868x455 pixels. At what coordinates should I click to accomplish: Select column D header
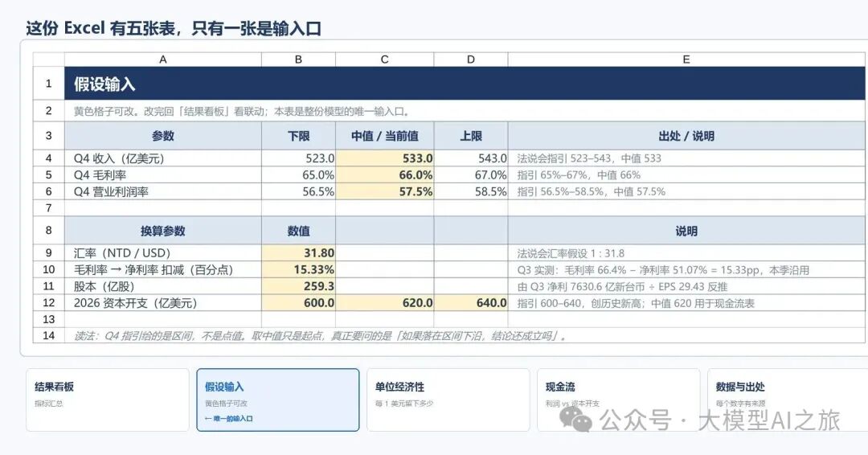[x=471, y=59]
